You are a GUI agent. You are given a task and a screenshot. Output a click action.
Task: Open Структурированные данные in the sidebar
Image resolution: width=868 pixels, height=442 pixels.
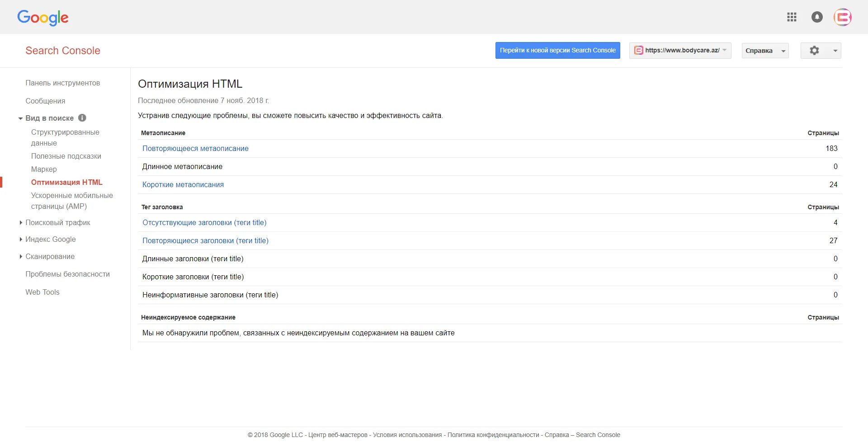click(65, 137)
